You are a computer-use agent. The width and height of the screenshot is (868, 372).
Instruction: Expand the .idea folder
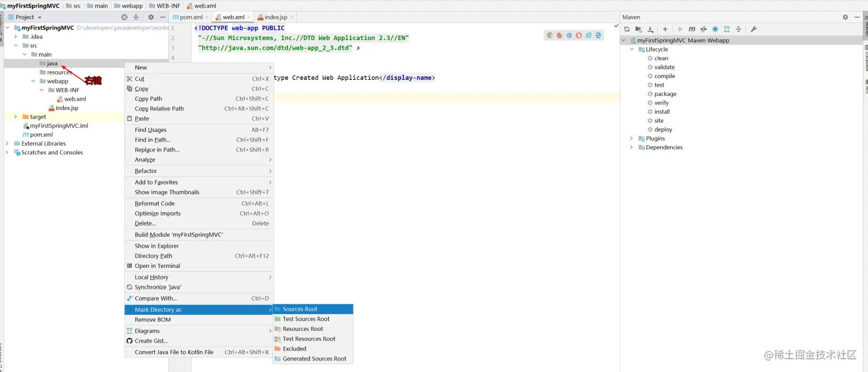16,36
